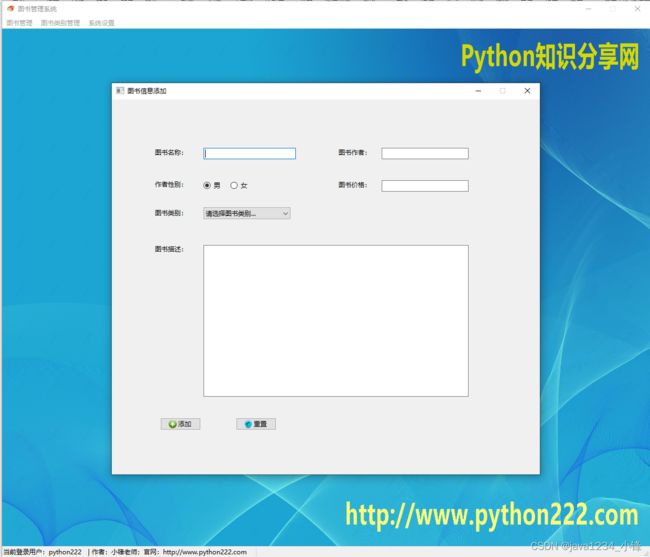650x557 pixels.
Task: Click the 图书信息添加 dialog window icon
Action: pos(120,91)
